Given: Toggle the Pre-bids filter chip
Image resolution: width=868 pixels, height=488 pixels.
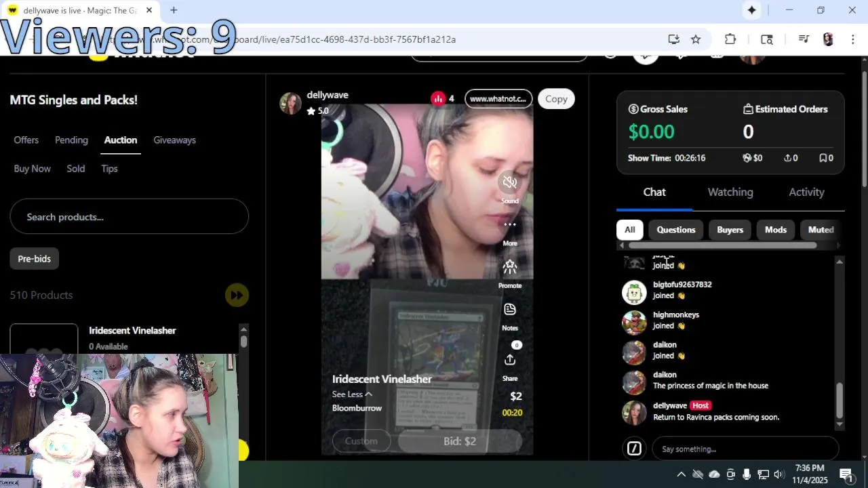Looking at the screenshot, I should (x=35, y=258).
